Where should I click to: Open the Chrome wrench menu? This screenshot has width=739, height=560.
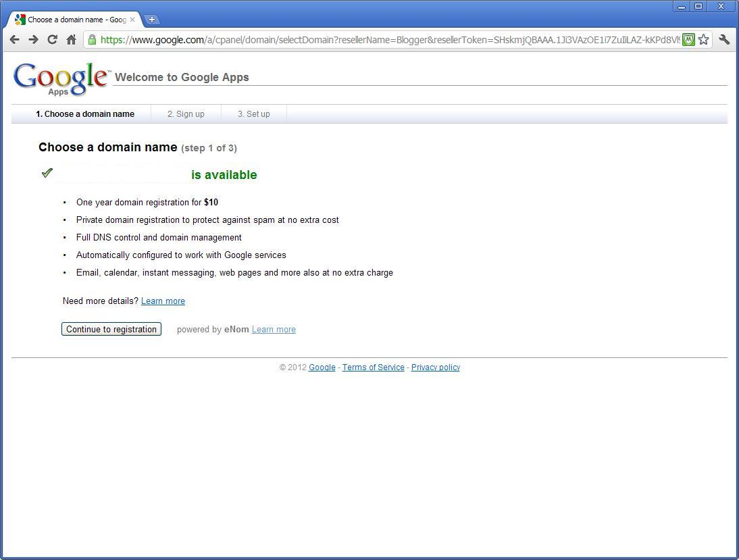[x=724, y=40]
